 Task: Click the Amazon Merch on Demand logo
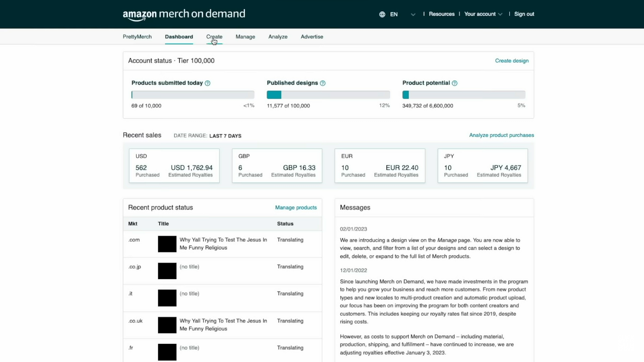184,14
